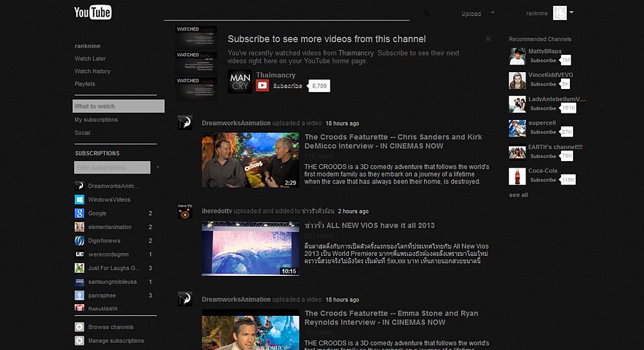Dismiss the Subscribe suggestion banner
Image resolution: width=644 pixels, height=350 pixels.
click(488, 39)
